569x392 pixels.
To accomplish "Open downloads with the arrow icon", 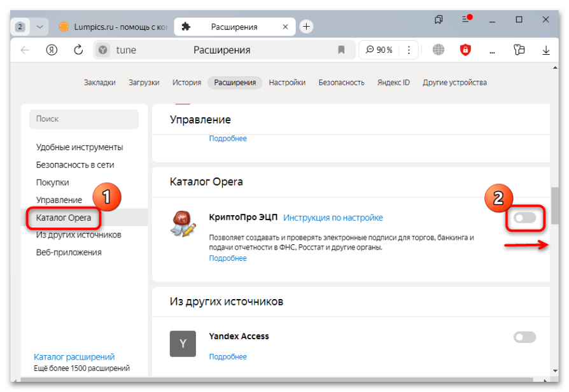I will tap(546, 50).
